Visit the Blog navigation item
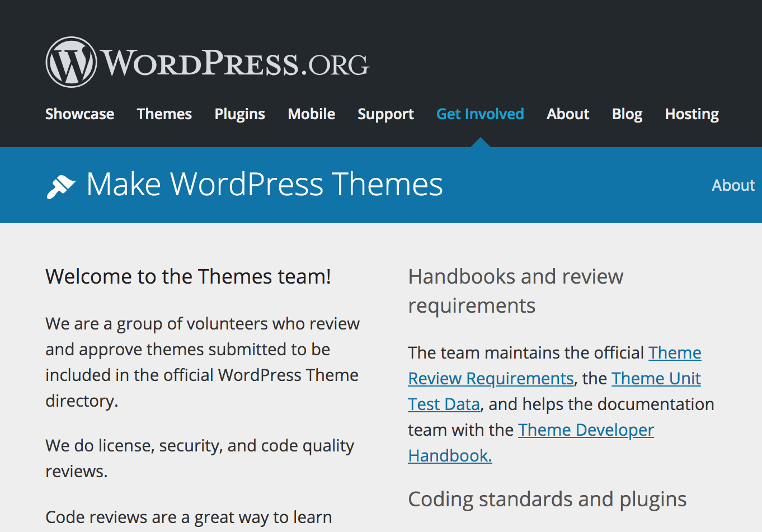The height and width of the screenshot is (532, 762). pos(627,114)
